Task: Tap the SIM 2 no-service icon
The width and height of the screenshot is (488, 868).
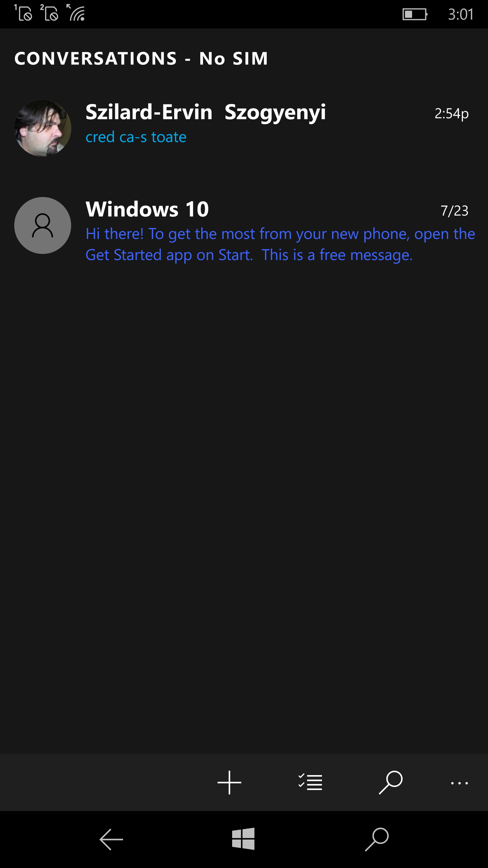Action: pos(50,14)
